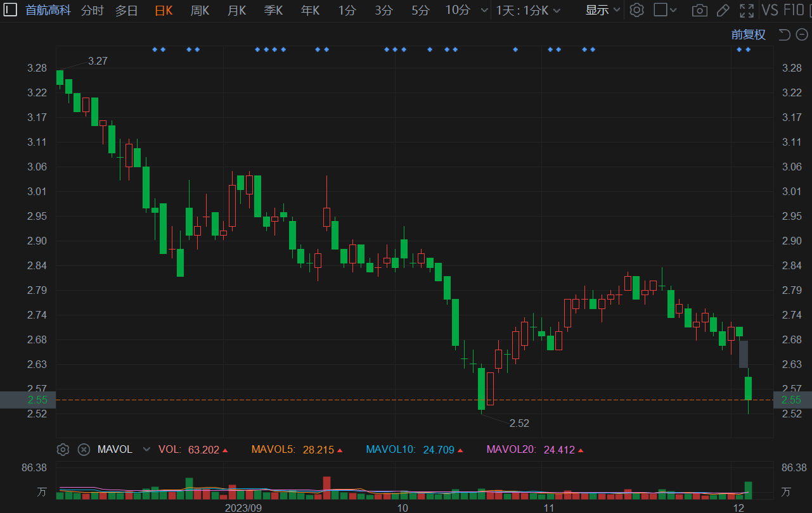The image size is (812, 513).
Task: Take a chart screenshot with camera icon
Action: [x=699, y=10]
